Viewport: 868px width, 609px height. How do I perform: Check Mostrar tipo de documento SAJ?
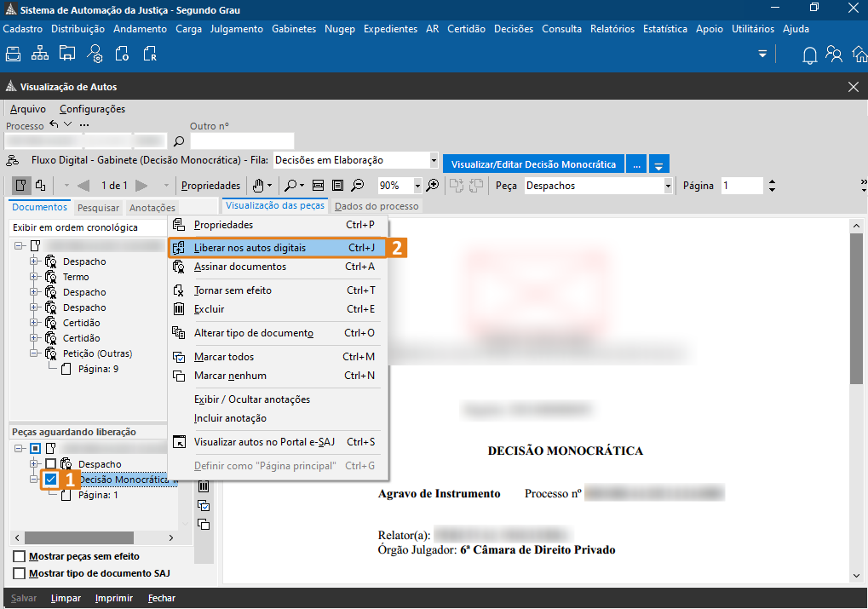coord(20,573)
